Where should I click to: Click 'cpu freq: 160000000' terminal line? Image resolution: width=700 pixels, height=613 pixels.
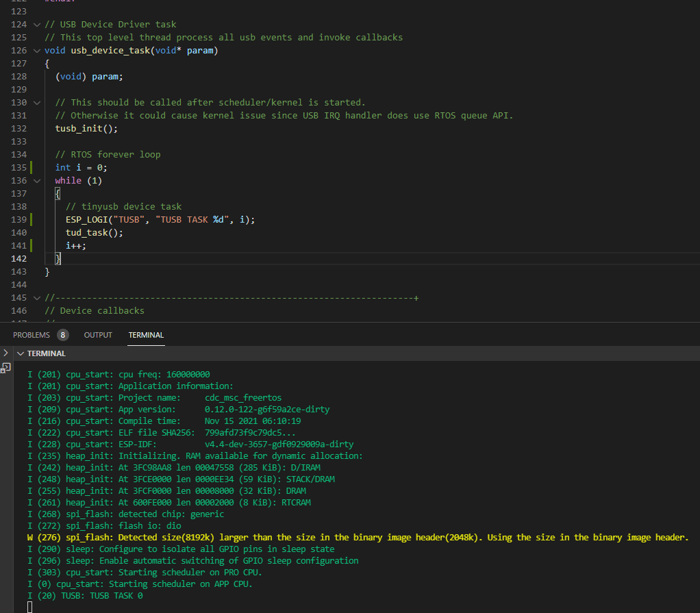118,375
